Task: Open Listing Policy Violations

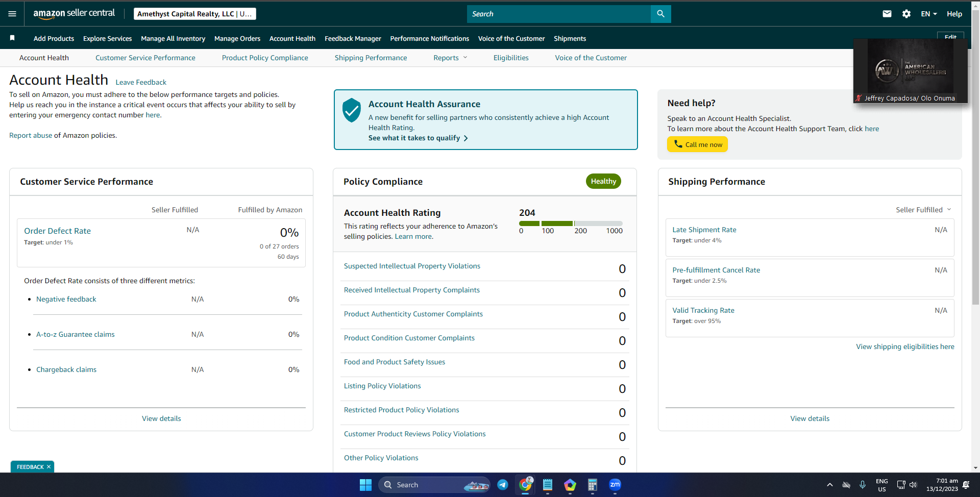Action: tap(382, 386)
